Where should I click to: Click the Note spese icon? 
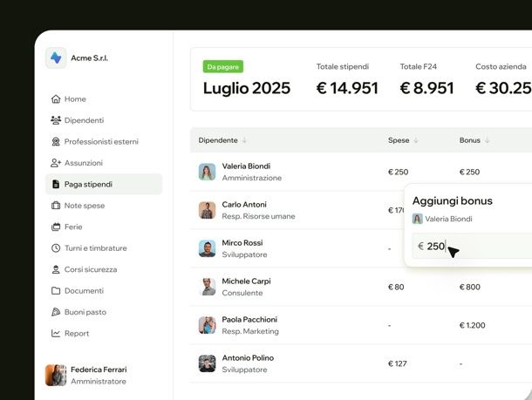56,206
